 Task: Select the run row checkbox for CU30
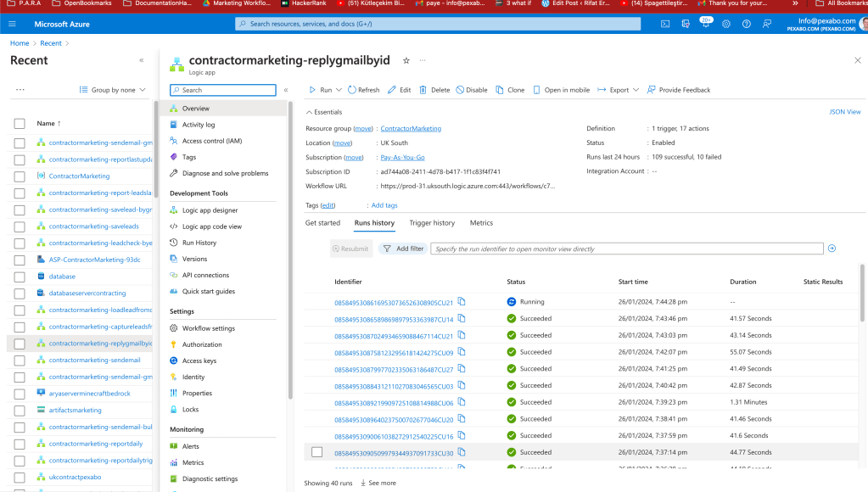tap(316, 452)
